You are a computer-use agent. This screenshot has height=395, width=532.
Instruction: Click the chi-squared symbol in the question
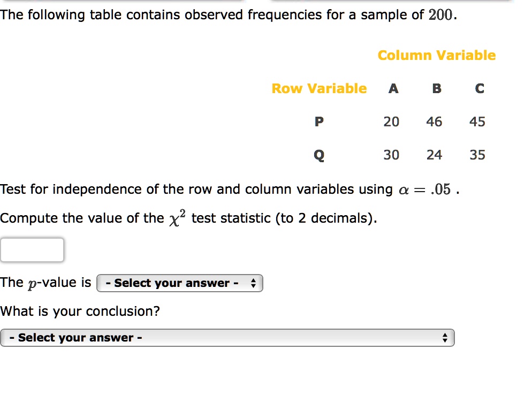178,218
